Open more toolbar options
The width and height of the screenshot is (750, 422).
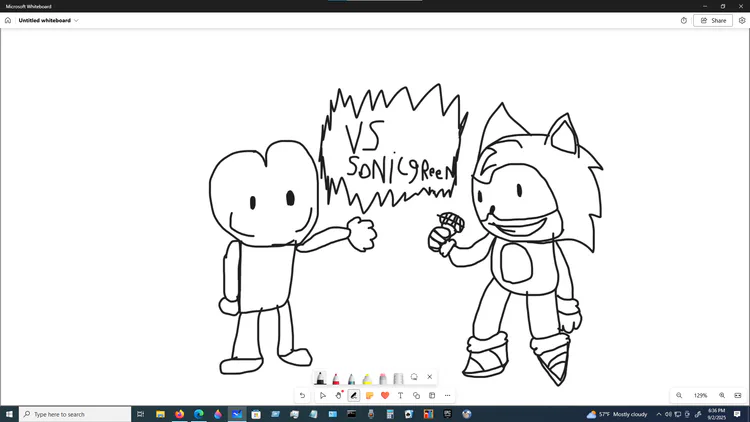[447, 396]
